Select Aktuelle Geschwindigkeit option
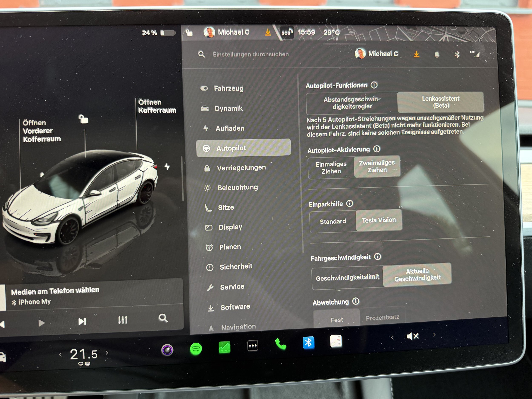This screenshot has height=399, width=532. pyautogui.click(x=417, y=275)
